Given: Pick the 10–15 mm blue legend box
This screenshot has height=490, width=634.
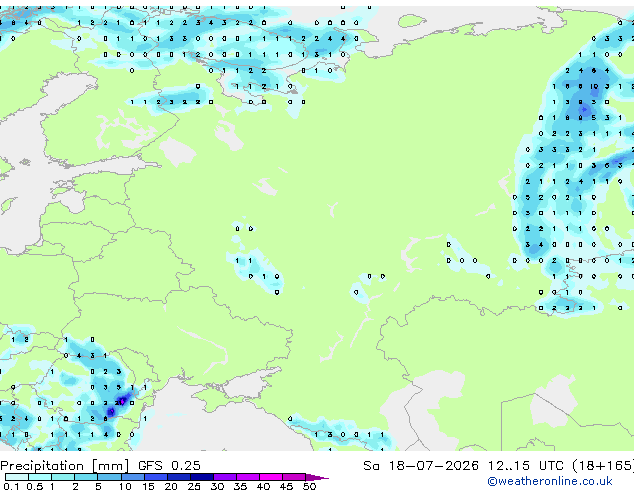Looking at the screenshot, I should pos(133,477).
